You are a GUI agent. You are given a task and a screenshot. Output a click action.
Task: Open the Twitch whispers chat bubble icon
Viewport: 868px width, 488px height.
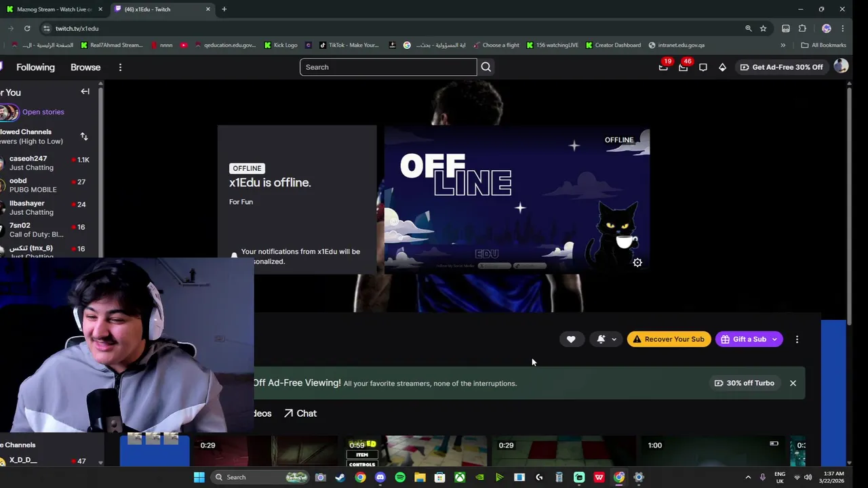tap(703, 67)
